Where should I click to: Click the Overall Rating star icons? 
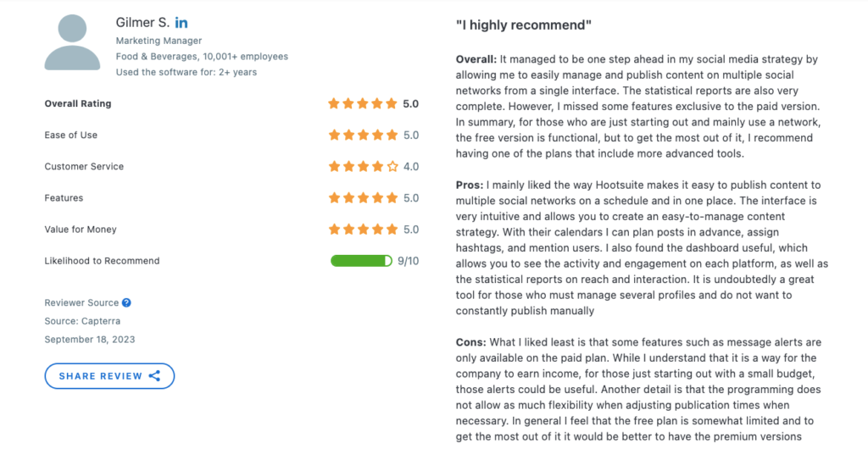[363, 103]
